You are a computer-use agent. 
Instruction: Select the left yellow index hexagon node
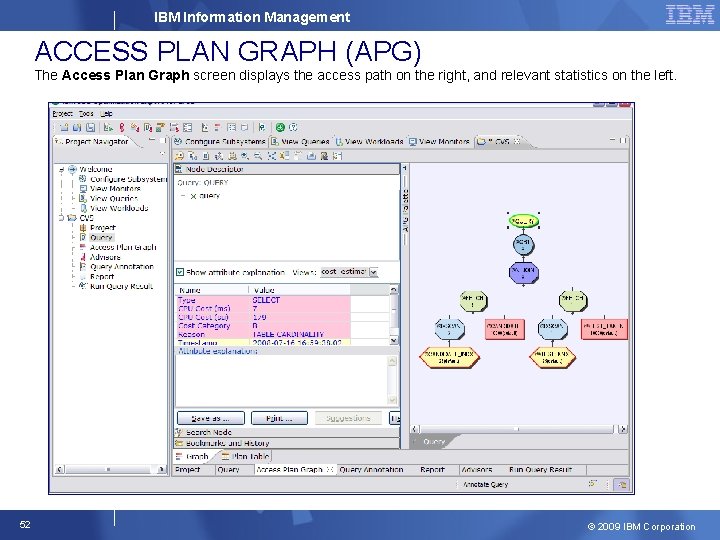click(x=449, y=357)
